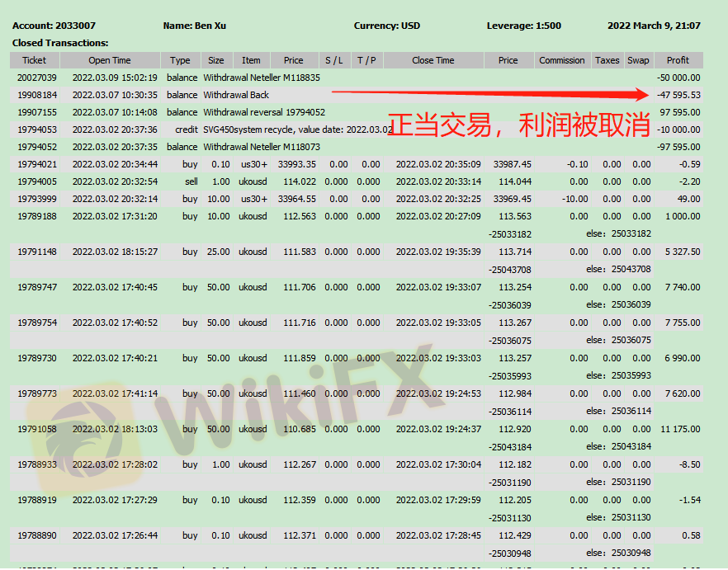
Task: Select the Type column header
Action: click(x=180, y=60)
